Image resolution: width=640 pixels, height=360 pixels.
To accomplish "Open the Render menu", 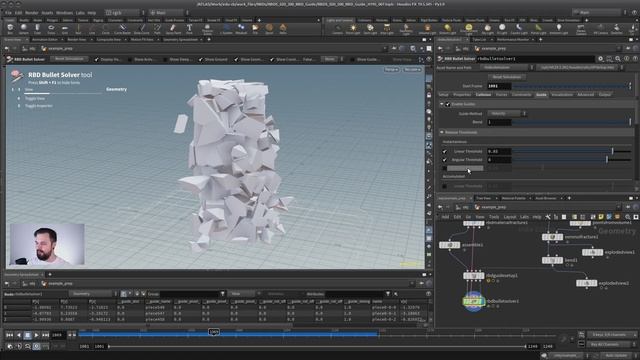I will [x=31, y=13].
